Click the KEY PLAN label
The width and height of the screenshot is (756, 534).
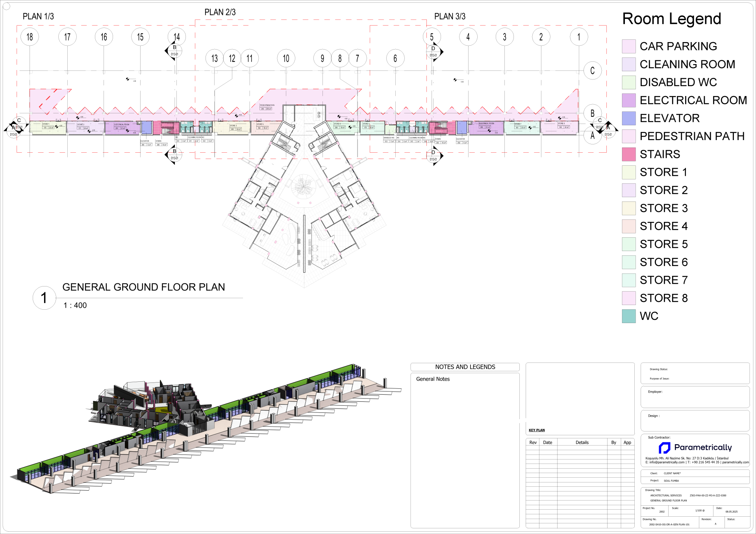[x=537, y=430]
